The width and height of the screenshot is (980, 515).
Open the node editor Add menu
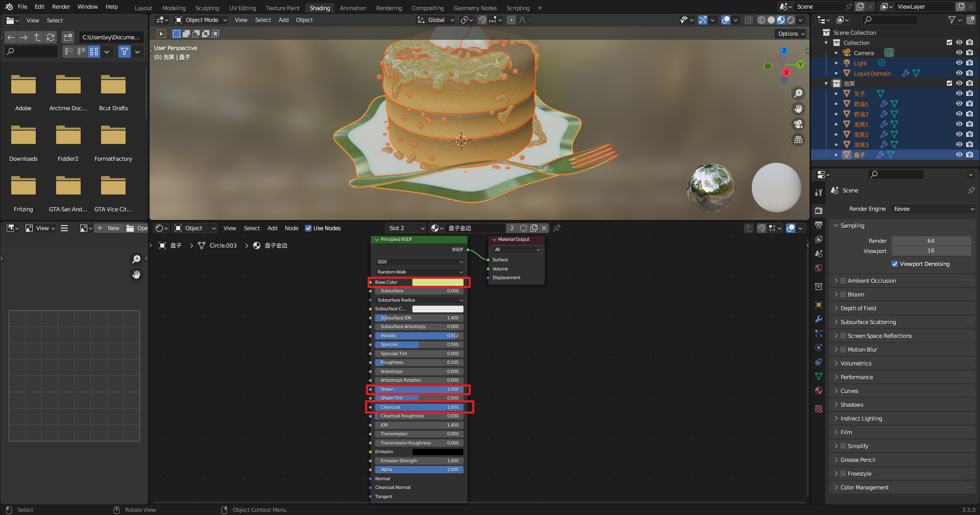(x=272, y=228)
